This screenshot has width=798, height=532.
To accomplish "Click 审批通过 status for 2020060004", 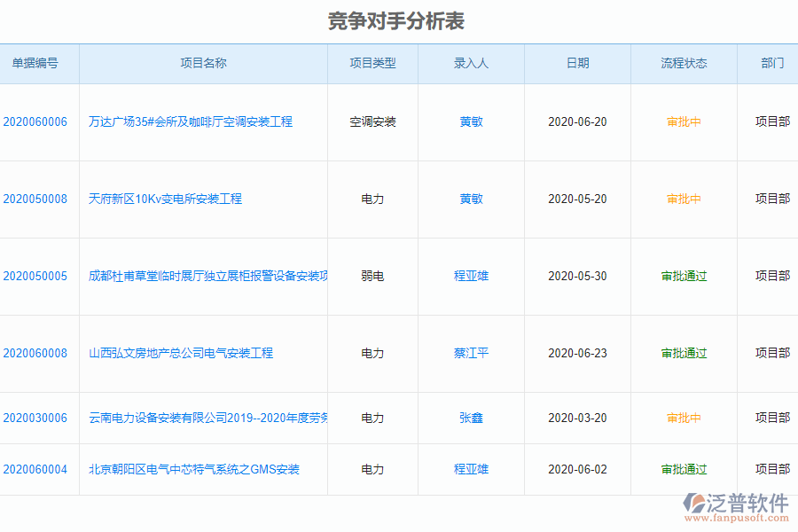I will click(684, 469).
